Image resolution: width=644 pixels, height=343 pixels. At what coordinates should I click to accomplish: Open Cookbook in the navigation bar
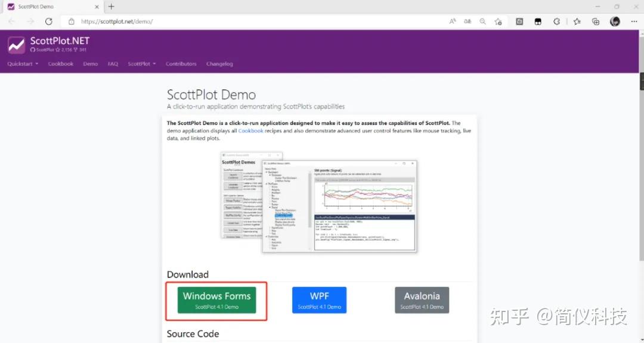61,64
